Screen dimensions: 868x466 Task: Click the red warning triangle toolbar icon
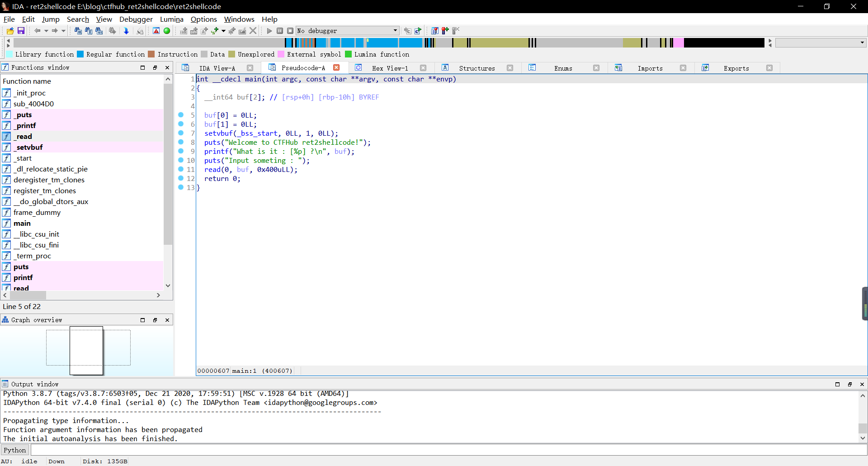tap(156, 31)
